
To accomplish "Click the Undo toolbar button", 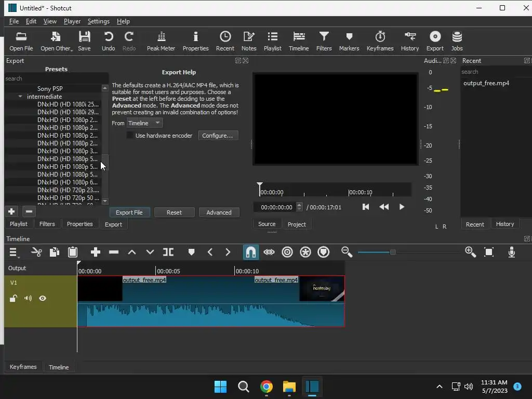I will pyautogui.click(x=108, y=41).
